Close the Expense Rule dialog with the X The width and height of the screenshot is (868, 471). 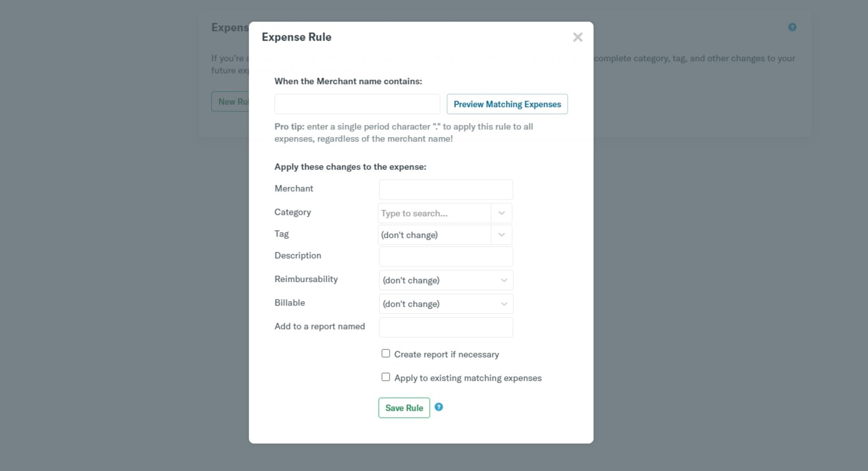coord(577,37)
